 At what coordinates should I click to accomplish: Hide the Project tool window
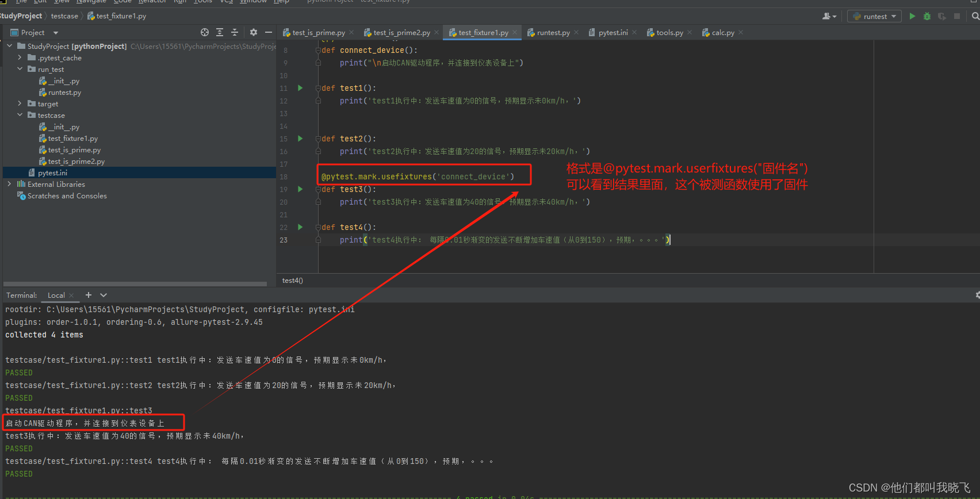(269, 32)
